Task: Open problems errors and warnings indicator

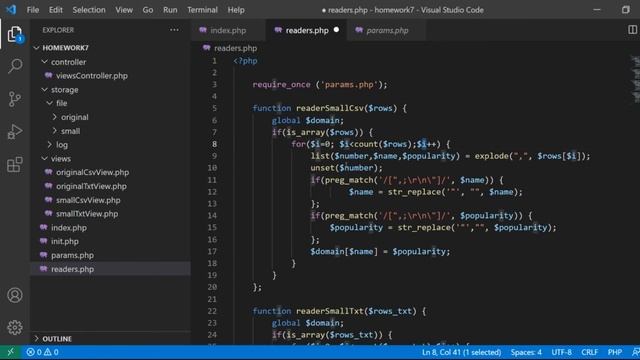Action: click(42, 352)
